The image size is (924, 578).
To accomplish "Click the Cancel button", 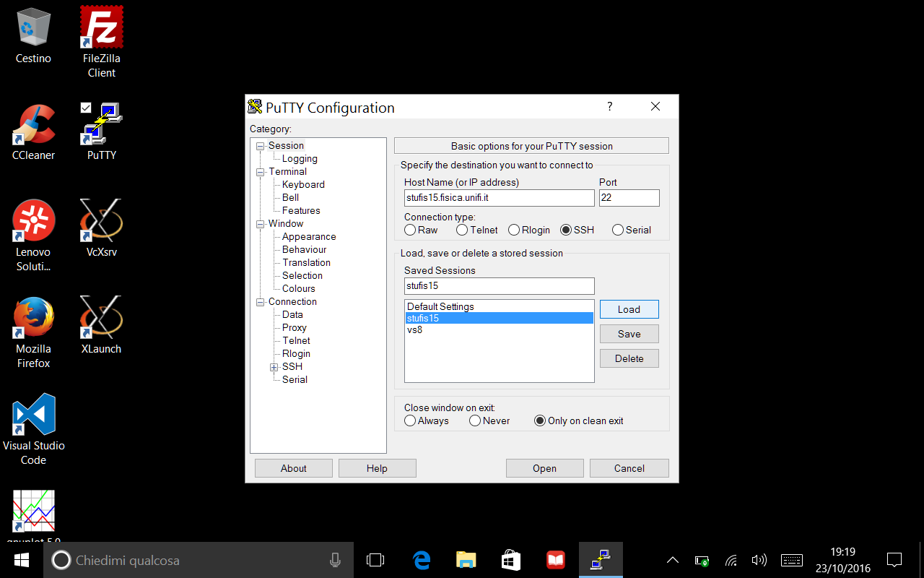I will (629, 468).
